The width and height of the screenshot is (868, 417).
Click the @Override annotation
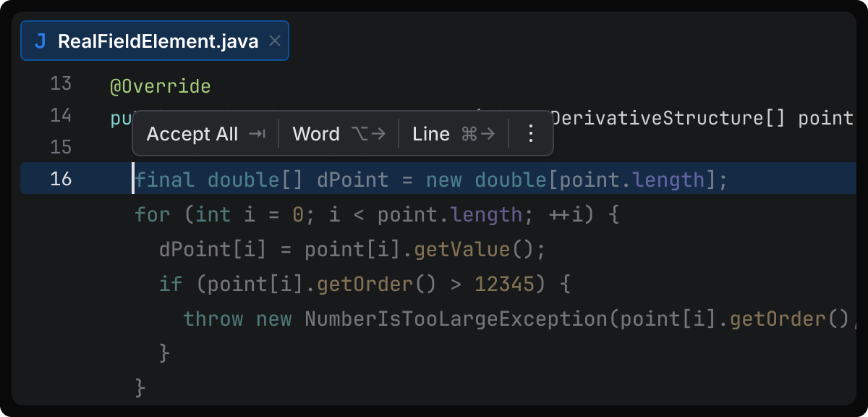160,88
